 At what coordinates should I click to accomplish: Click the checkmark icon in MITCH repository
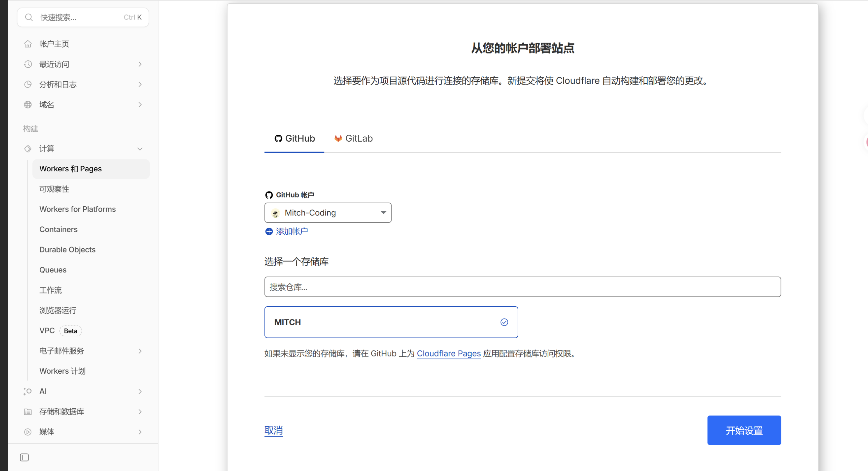504,322
